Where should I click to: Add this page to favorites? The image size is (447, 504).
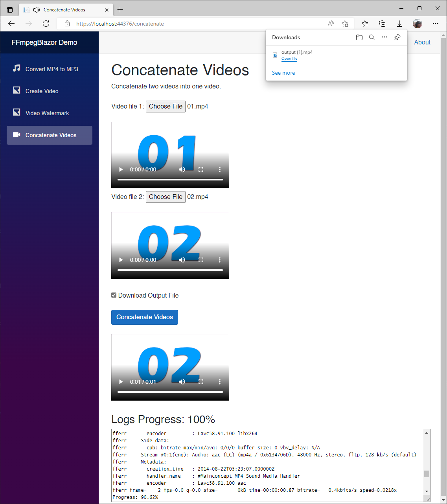[x=345, y=24]
